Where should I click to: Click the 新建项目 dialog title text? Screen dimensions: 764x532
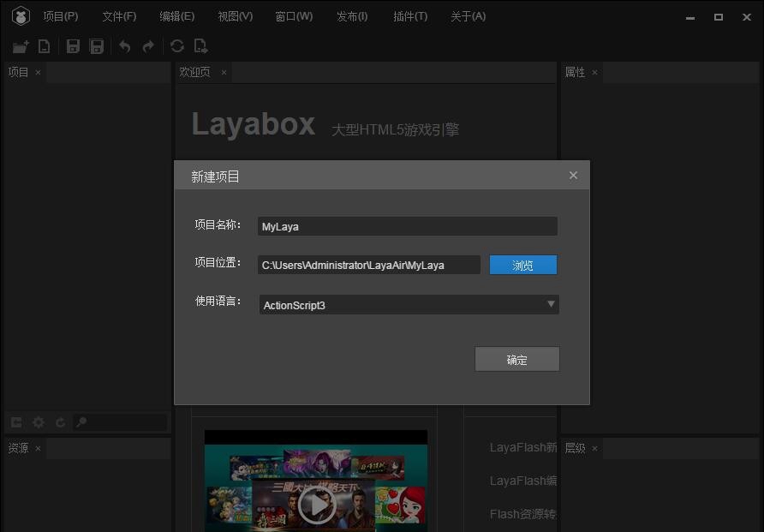point(215,176)
